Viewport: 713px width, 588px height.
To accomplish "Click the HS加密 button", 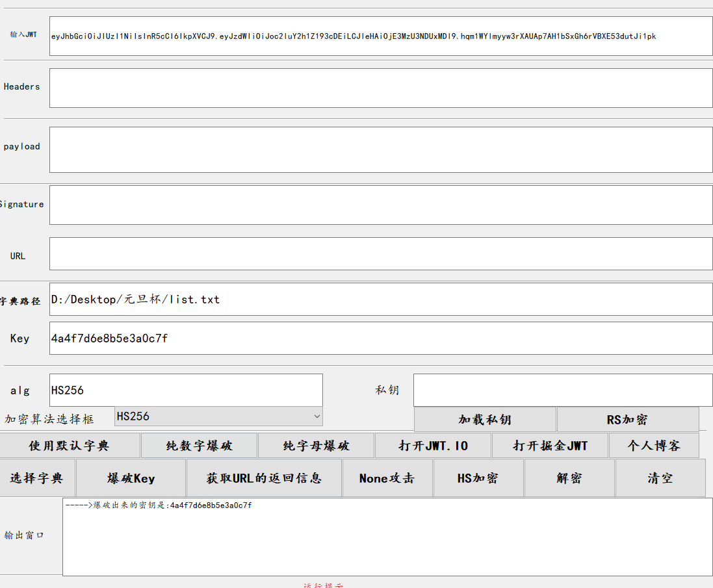I will pyautogui.click(x=478, y=478).
